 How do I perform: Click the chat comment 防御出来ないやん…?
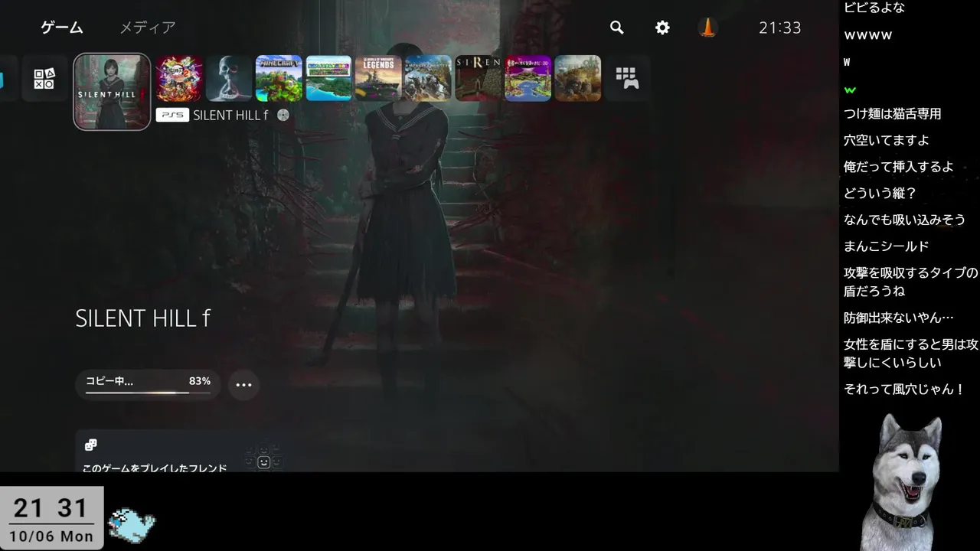(898, 318)
